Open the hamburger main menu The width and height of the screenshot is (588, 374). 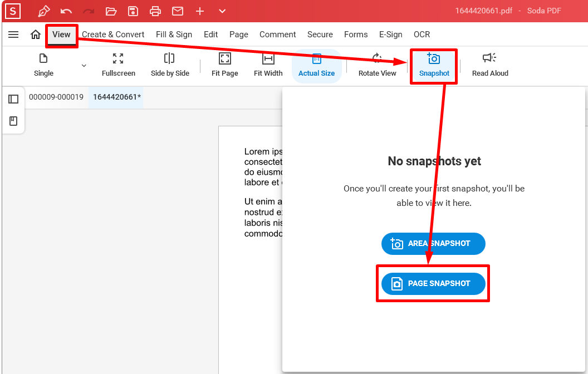[13, 35]
